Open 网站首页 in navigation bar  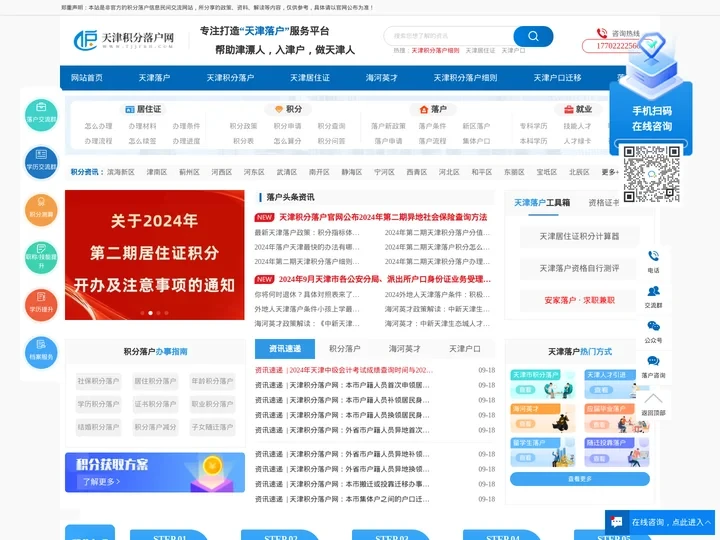point(87,78)
